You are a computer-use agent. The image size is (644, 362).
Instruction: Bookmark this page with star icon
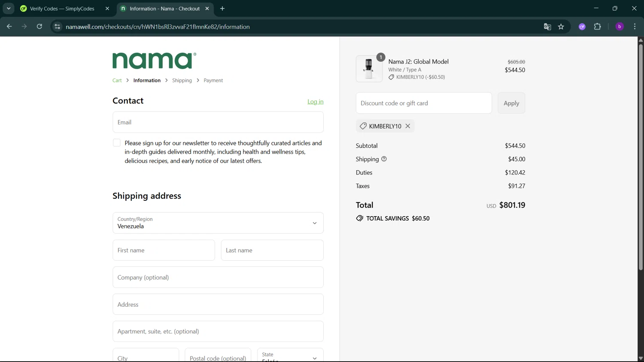(561, 27)
